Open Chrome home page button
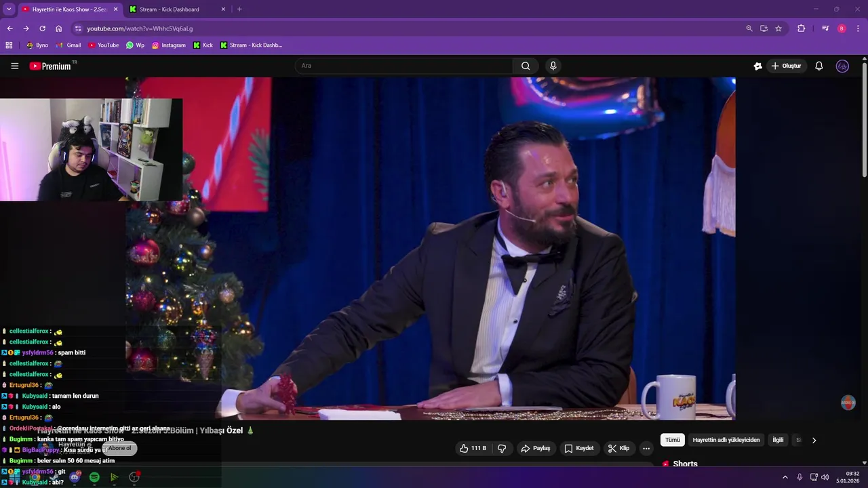 58,28
